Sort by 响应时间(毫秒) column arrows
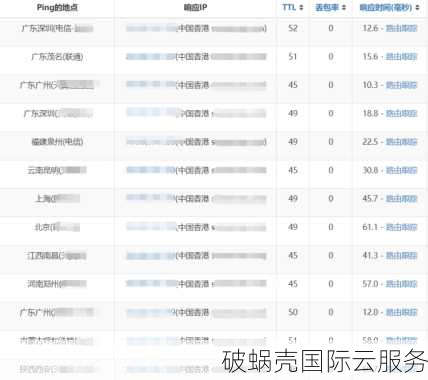This screenshot has width=428, height=380. (x=417, y=7)
